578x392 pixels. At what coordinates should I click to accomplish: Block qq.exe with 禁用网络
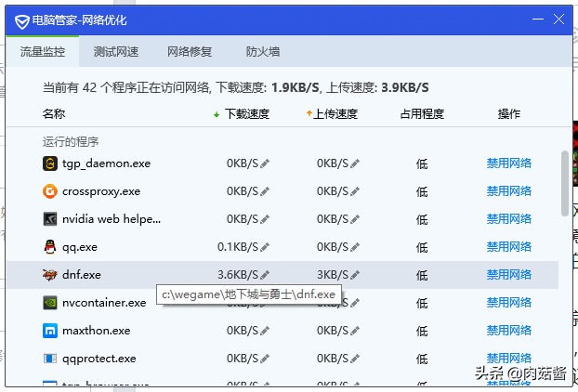tap(508, 247)
